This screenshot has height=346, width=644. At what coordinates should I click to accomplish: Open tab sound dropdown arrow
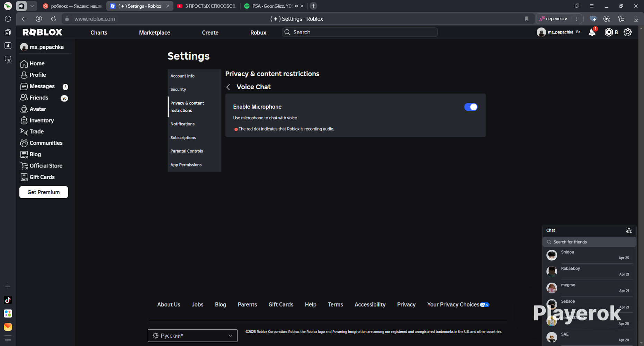click(32, 6)
